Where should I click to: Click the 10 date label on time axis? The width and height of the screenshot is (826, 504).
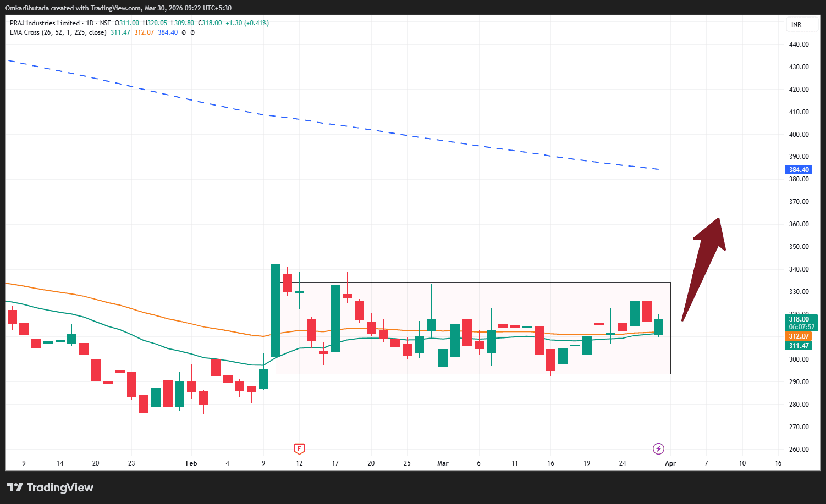pos(742,463)
